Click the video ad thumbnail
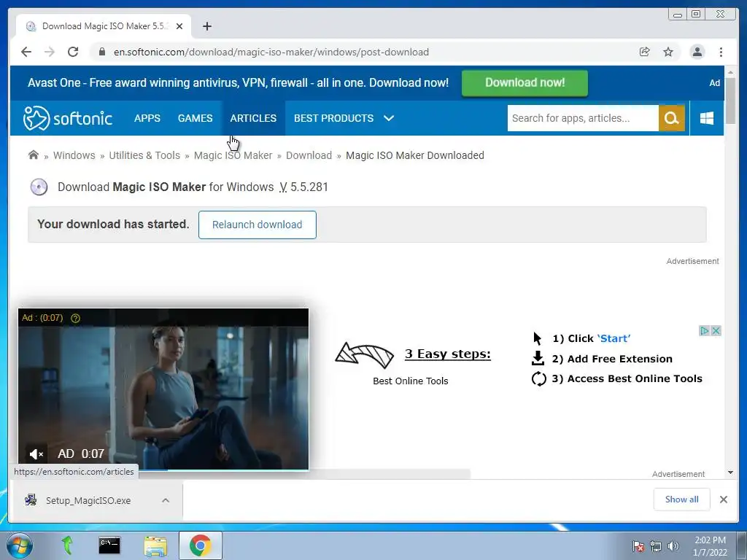 tap(163, 389)
